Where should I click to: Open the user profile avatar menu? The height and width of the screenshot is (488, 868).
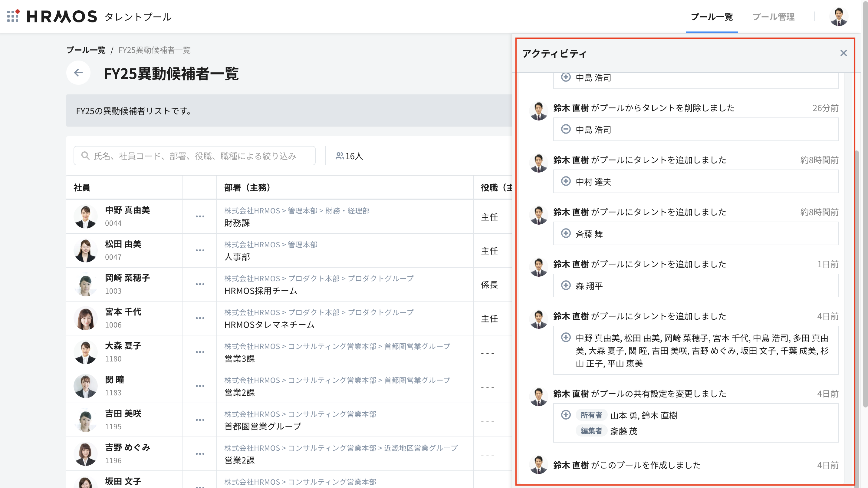[x=838, y=17]
